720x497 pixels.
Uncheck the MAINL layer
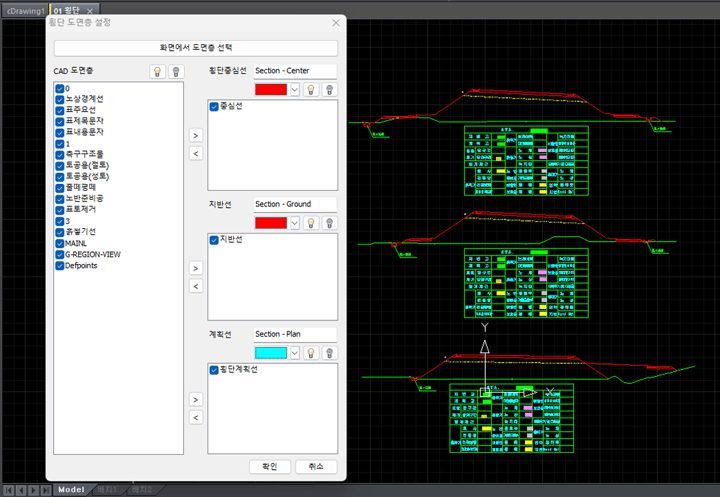[60, 243]
